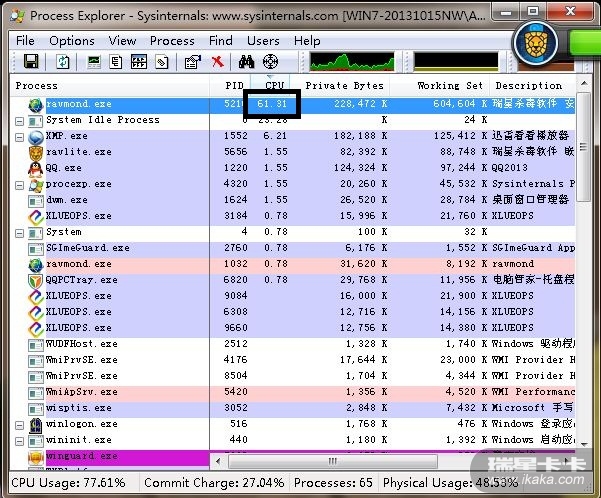Screen dimensions: 601x498
Task: Click the SGImeGuard.exe process icon
Action: tap(36, 248)
